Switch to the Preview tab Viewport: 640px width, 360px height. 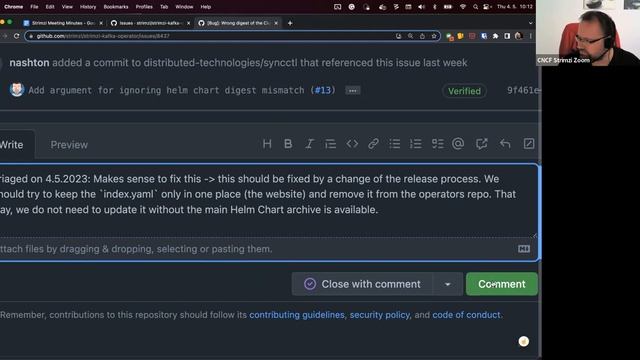pos(69,144)
